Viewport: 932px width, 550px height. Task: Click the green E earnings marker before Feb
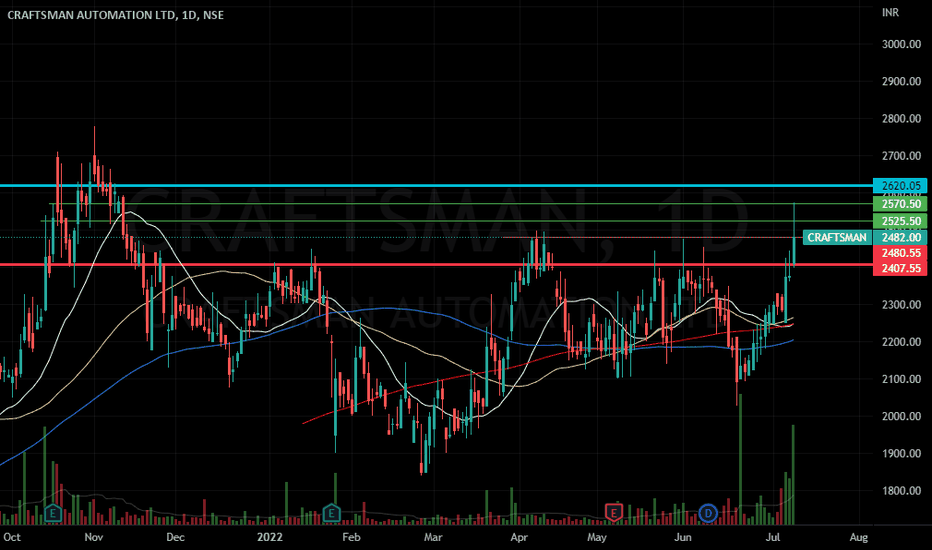(x=331, y=513)
